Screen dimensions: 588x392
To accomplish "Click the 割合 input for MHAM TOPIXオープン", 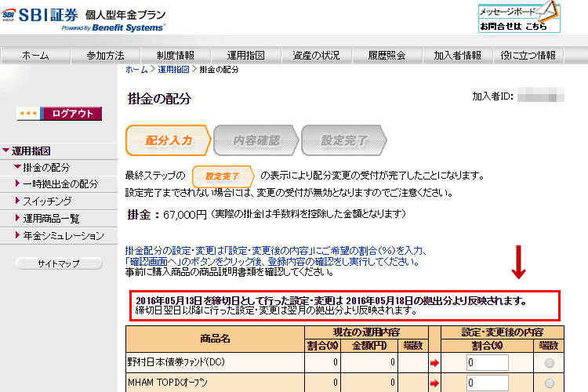I will click(x=488, y=383).
